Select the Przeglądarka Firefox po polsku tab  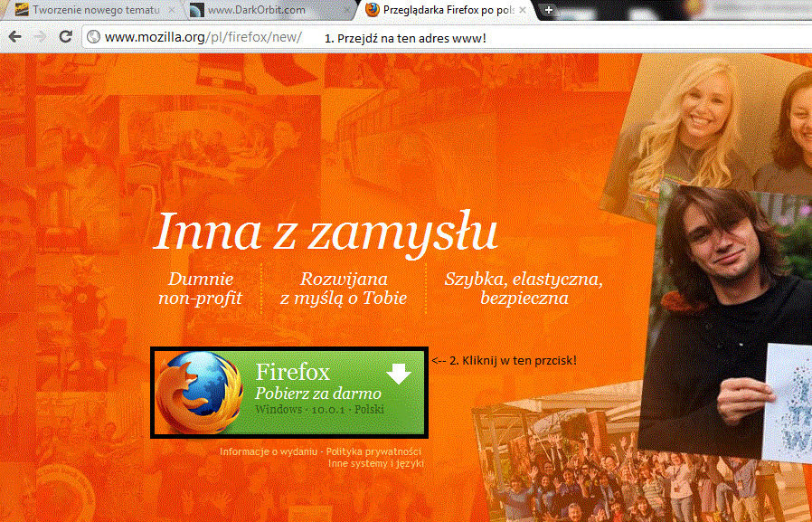click(446, 10)
